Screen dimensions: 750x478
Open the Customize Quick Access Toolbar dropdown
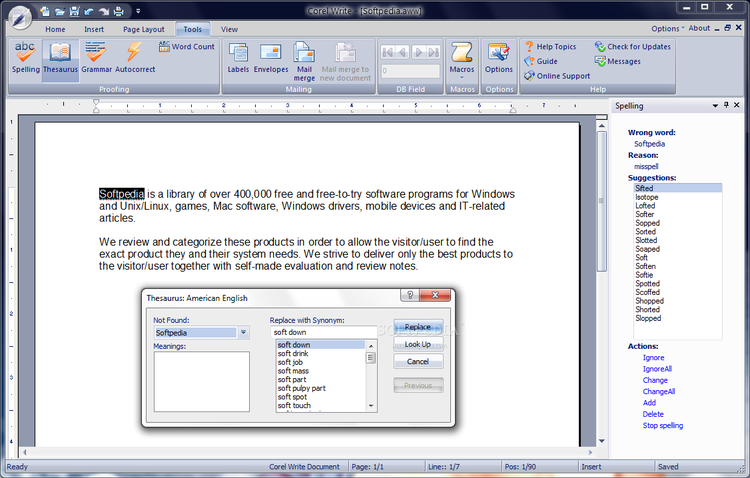pyautogui.click(x=138, y=11)
